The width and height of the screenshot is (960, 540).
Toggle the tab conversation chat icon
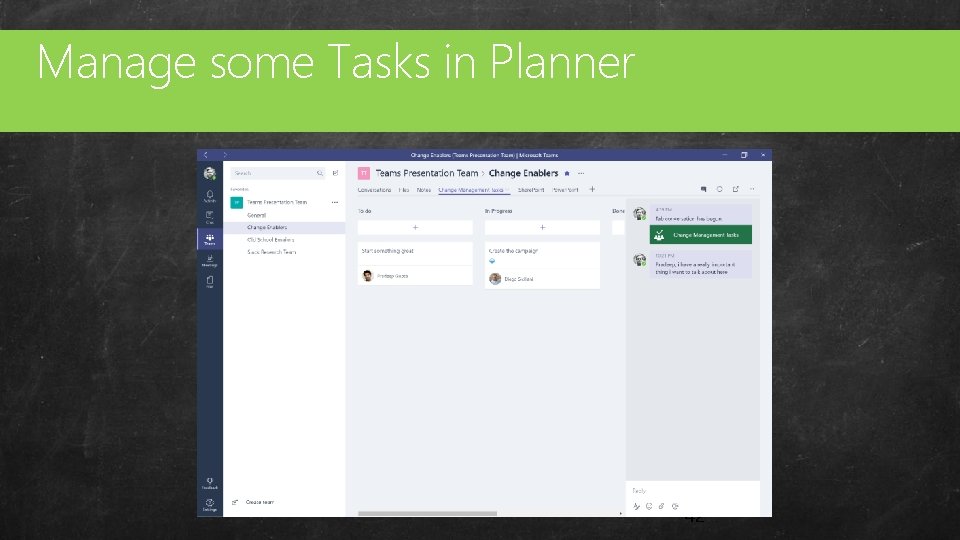pyautogui.click(x=703, y=189)
